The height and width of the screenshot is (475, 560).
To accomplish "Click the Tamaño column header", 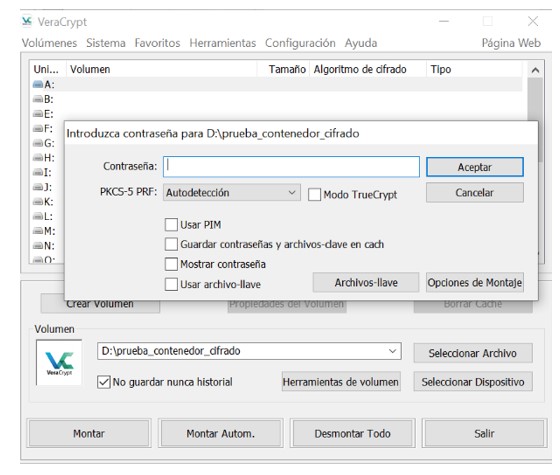I will click(284, 69).
